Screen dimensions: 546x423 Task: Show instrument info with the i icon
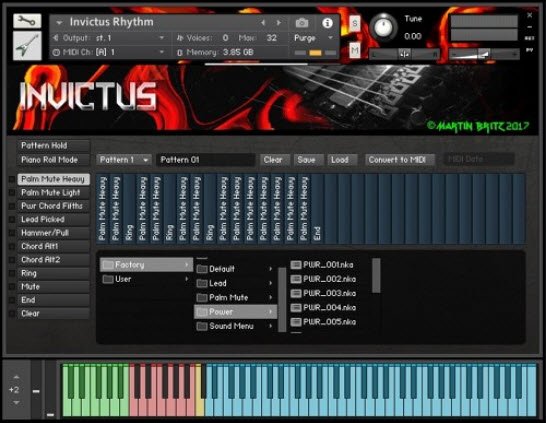[327, 23]
